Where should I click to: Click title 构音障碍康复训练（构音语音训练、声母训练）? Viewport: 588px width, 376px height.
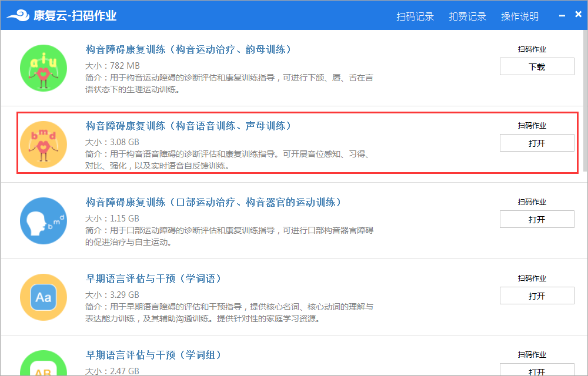(188, 126)
